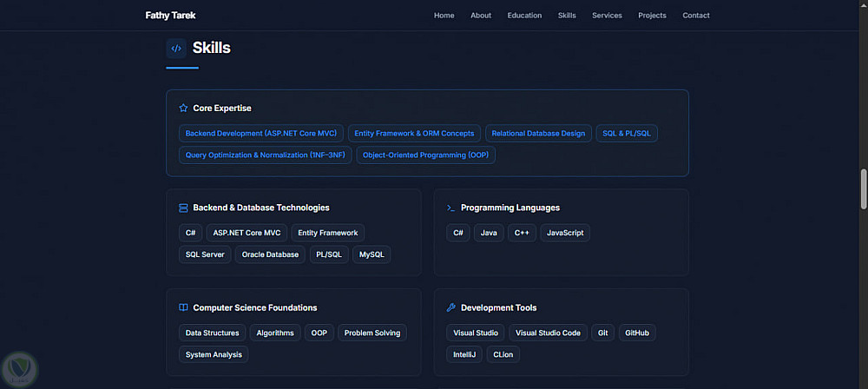Screen dimensions: 868x389
Task: Click the CLion tag
Action: click(x=503, y=354)
